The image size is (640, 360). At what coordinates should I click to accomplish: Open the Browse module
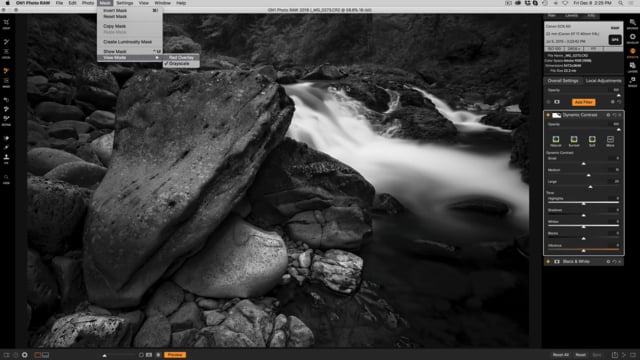632,23
